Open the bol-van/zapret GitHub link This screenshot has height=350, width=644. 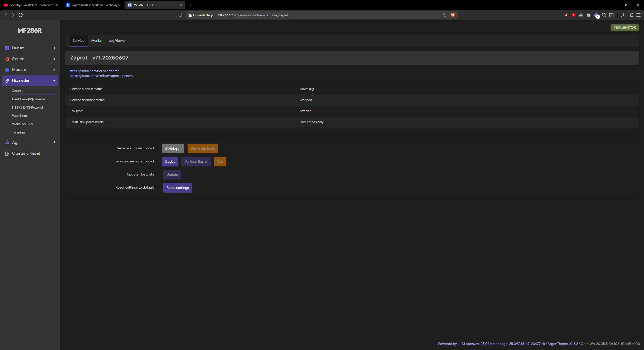tap(94, 71)
